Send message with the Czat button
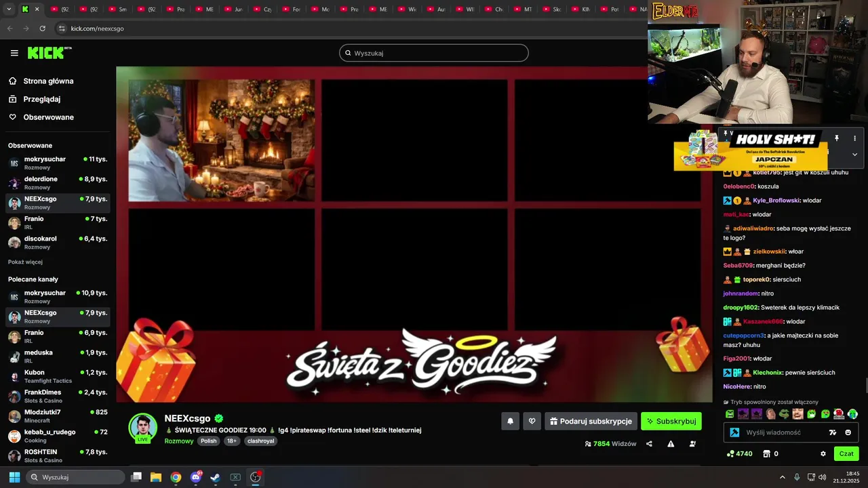 click(847, 453)
